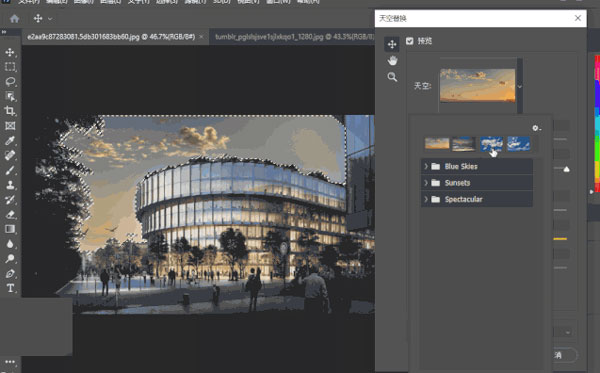Choose the first orange sunset sky thumbnail
This screenshot has width=600, height=373.
coord(437,143)
